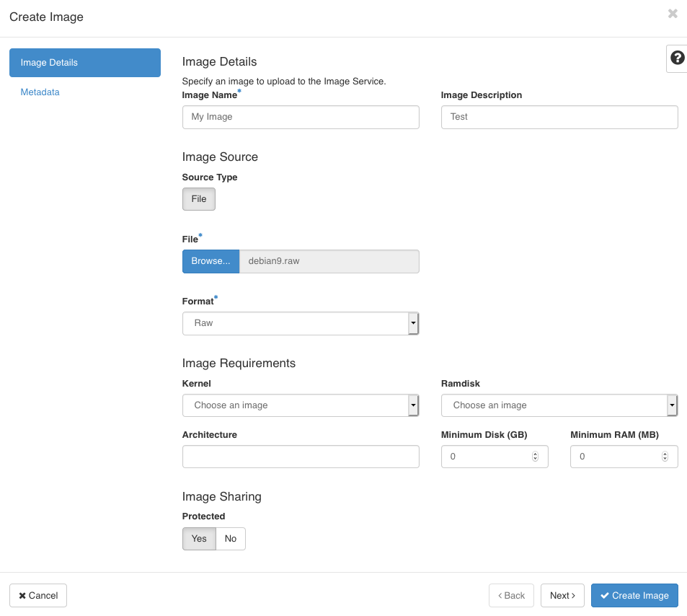
Task: Open the Ramdisk image dropdown
Action: click(559, 405)
